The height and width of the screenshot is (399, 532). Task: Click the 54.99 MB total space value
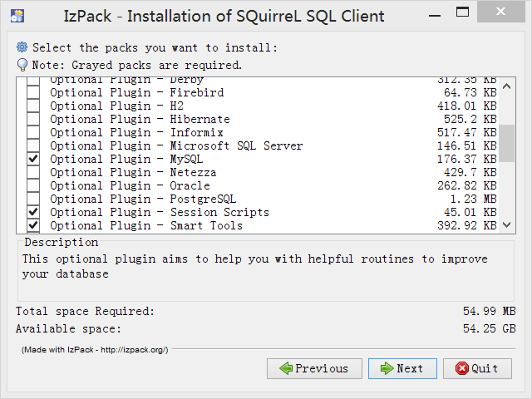coord(490,311)
